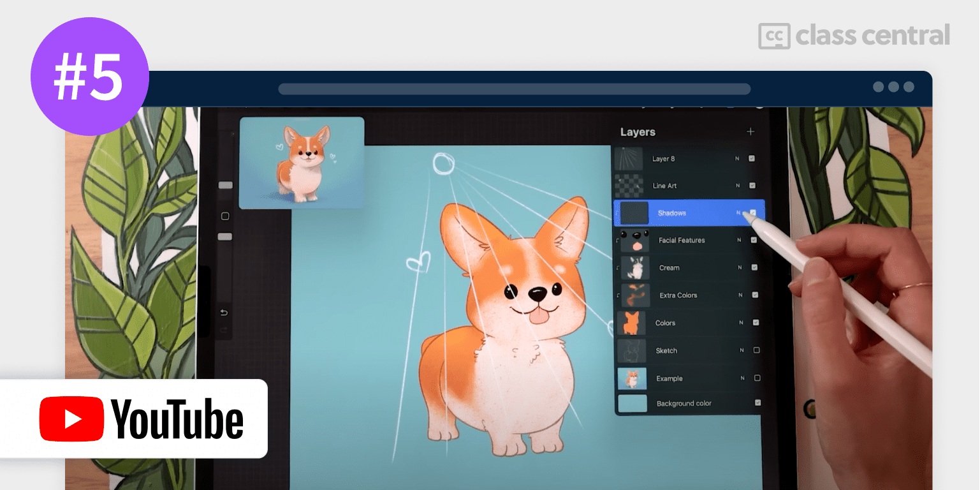Grab the brush size slider handle
Image resolution: width=980 pixels, height=490 pixels.
[x=225, y=186]
